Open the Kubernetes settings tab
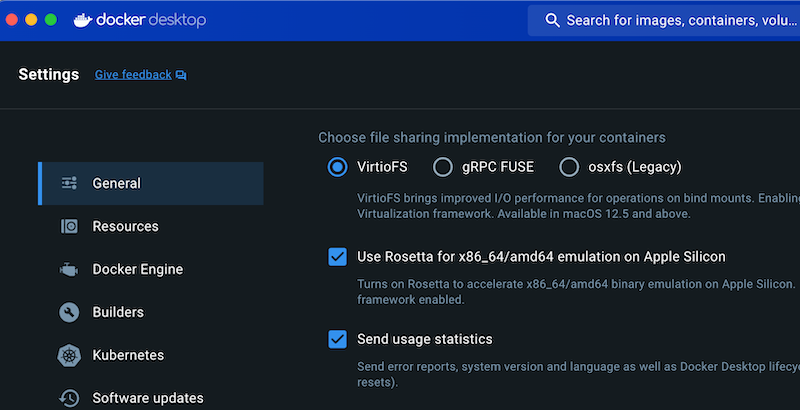The width and height of the screenshot is (800, 410). [x=151, y=355]
